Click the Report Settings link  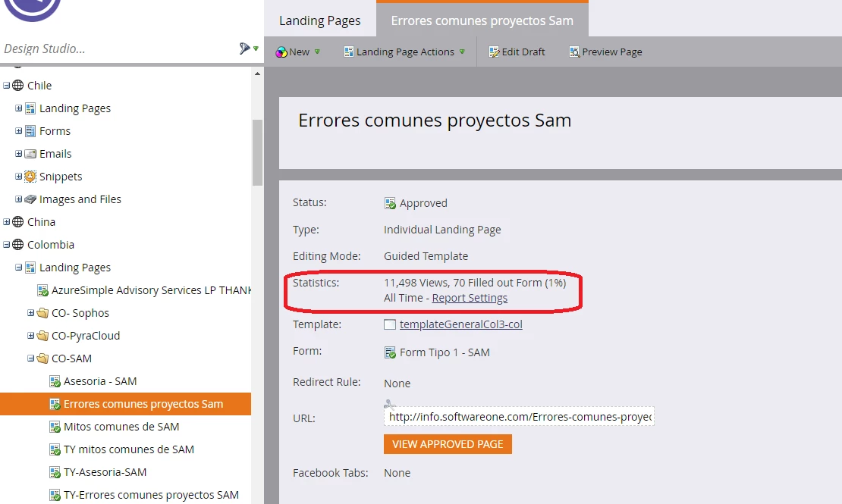pyautogui.click(x=470, y=298)
